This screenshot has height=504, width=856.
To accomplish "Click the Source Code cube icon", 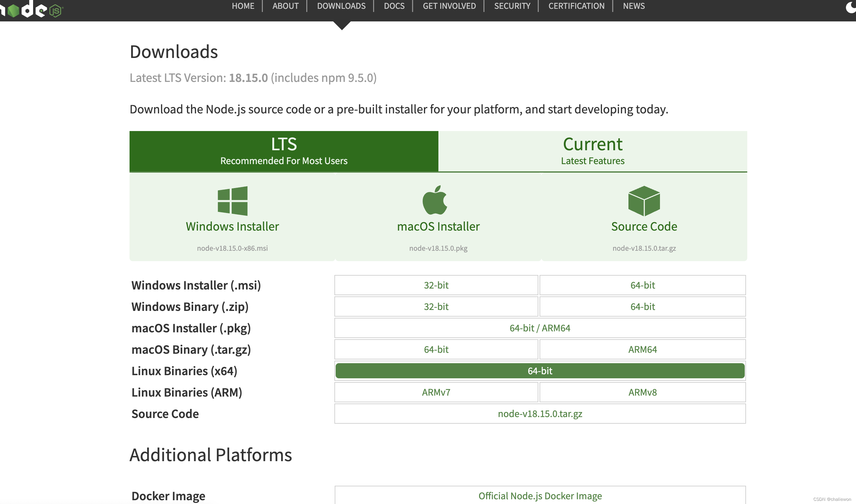I will [x=644, y=201].
